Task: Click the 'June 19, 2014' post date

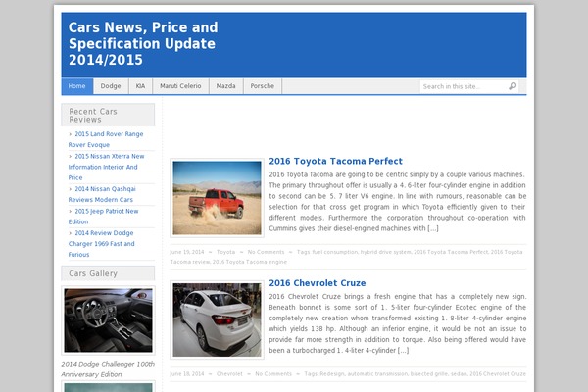Action: 187,252
